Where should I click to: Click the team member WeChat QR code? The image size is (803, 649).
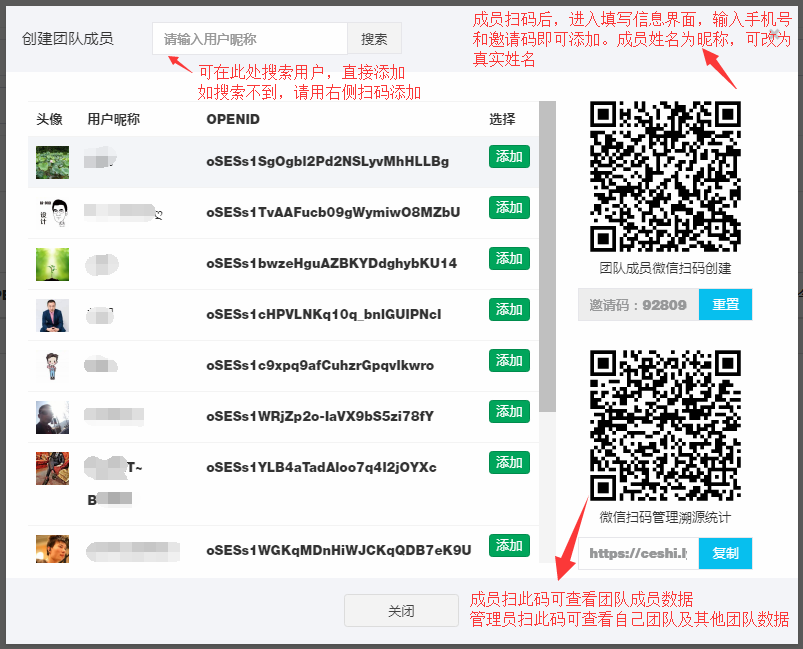coord(665,176)
